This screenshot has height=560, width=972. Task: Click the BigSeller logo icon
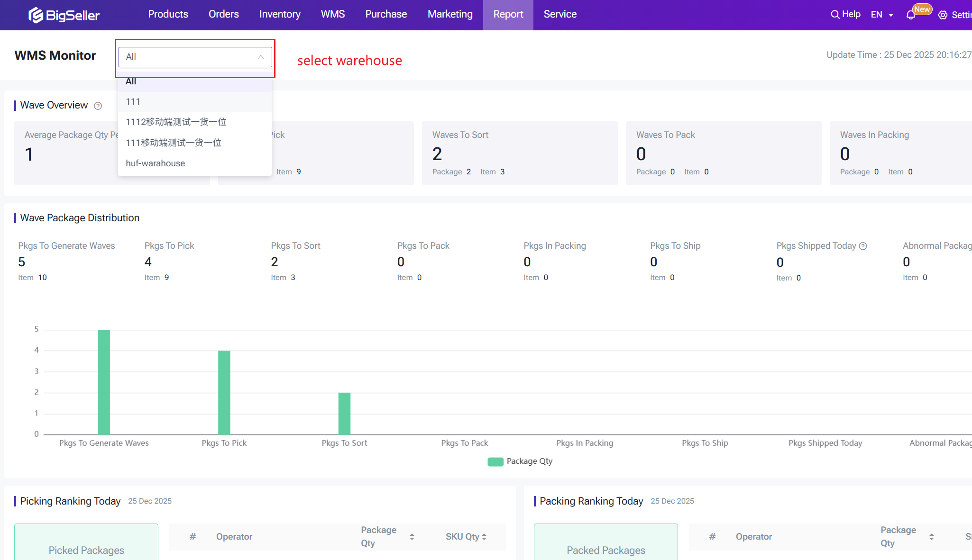tap(36, 15)
